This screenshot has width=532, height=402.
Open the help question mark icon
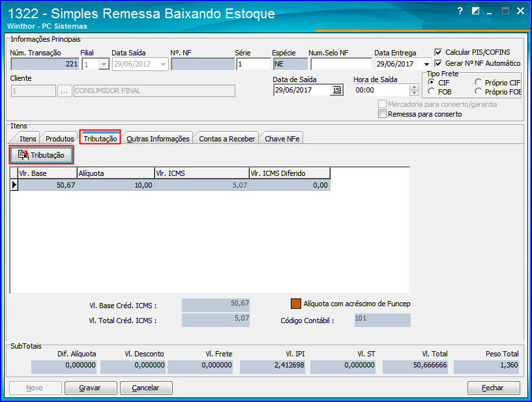460,11
